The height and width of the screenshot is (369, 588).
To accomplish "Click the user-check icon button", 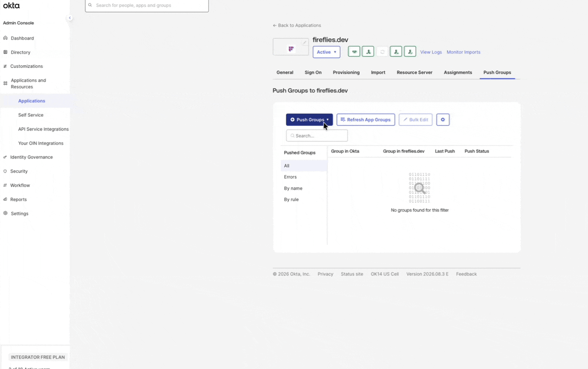I will pos(410,51).
